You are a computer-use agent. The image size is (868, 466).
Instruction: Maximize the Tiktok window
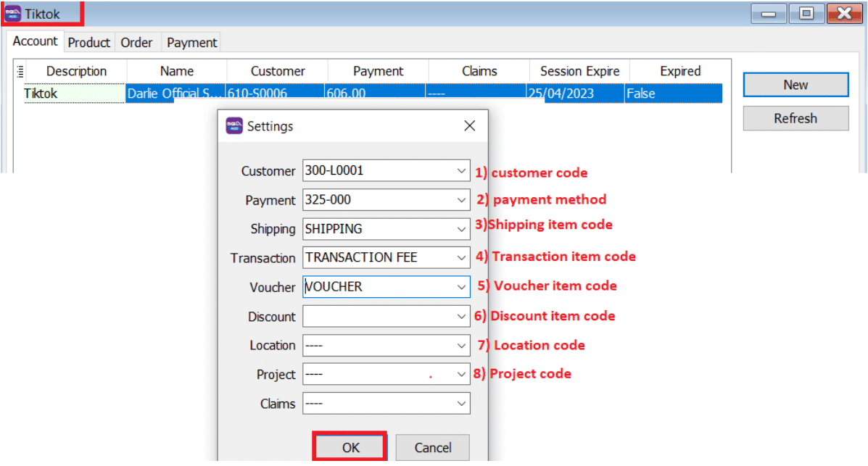point(806,13)
